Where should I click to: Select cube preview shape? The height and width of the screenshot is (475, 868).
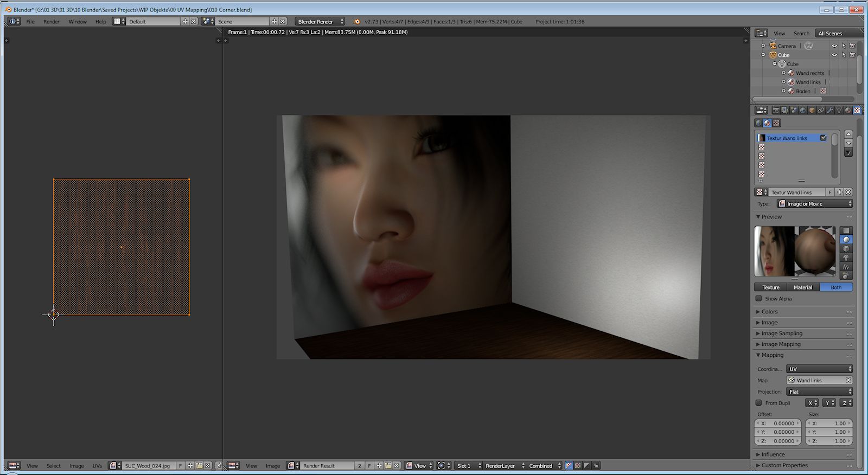(846, 249)
